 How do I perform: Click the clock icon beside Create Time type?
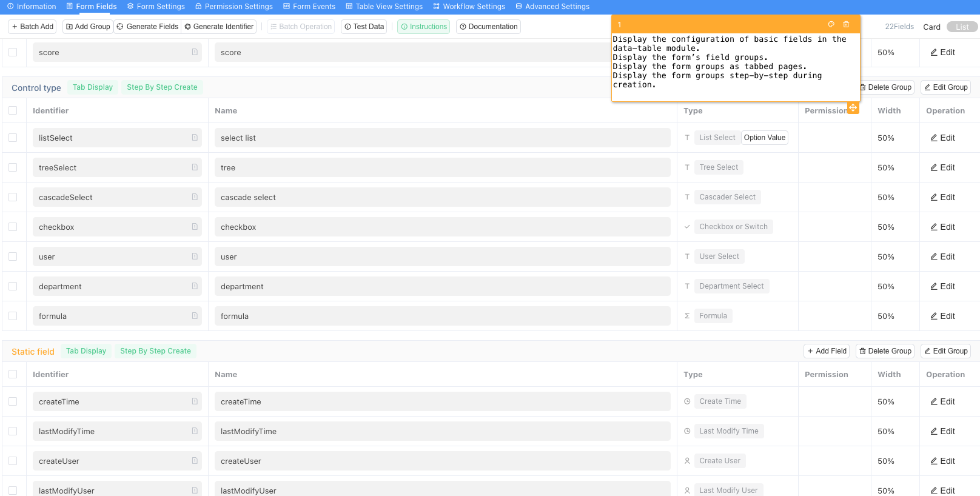point(687,401)
